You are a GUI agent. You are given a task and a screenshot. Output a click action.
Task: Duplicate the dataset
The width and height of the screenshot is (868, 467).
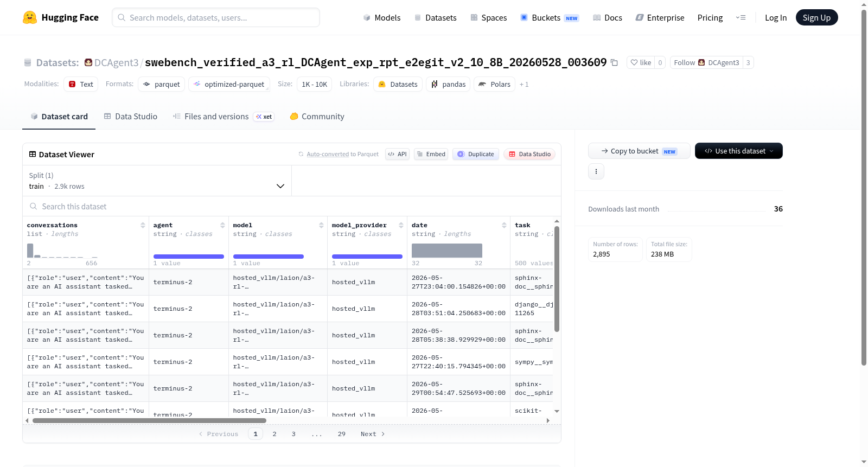[x=476, y=154]
